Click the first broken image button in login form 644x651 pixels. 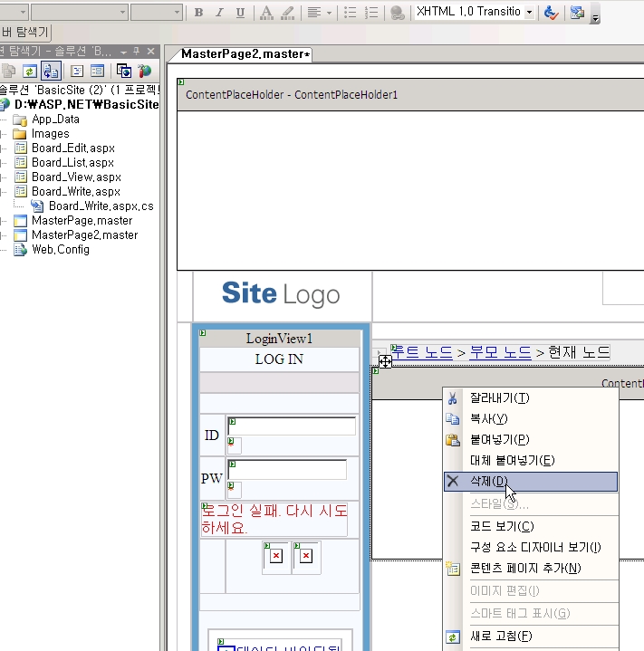(276, 556)
